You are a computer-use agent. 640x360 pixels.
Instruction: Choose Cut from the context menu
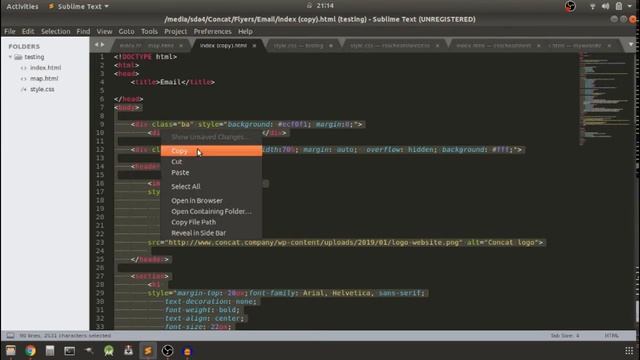pos(211,162)
